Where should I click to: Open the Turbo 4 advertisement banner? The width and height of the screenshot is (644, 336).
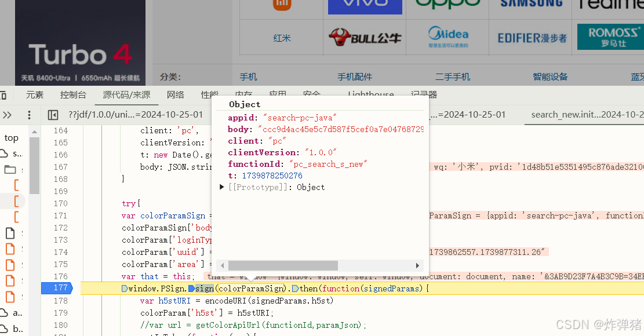coord(80,43)
